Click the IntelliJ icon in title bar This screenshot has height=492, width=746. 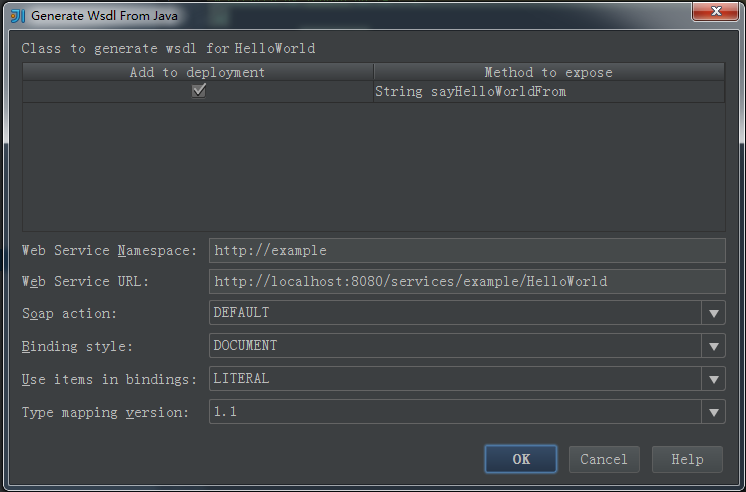18,16
